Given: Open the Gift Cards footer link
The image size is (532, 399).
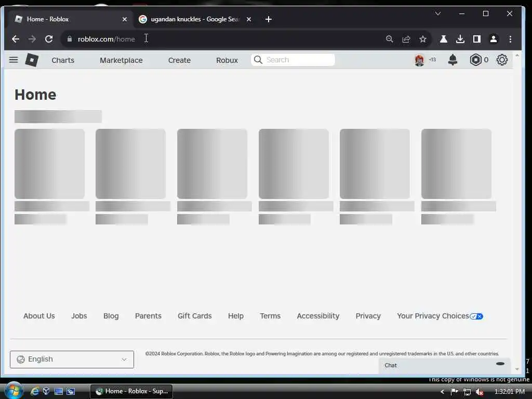Looking at the screenshot, I should click(195, 316).
